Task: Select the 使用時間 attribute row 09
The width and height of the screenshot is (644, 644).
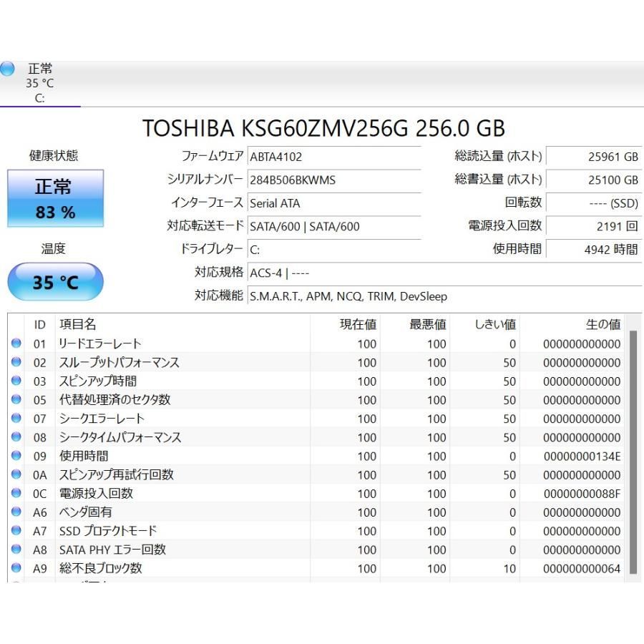Action: pos(316,456)
